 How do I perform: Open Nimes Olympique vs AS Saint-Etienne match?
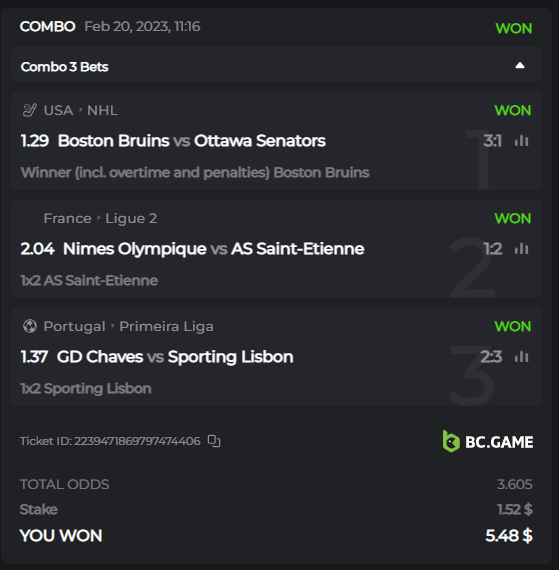[x=214, y=249]
